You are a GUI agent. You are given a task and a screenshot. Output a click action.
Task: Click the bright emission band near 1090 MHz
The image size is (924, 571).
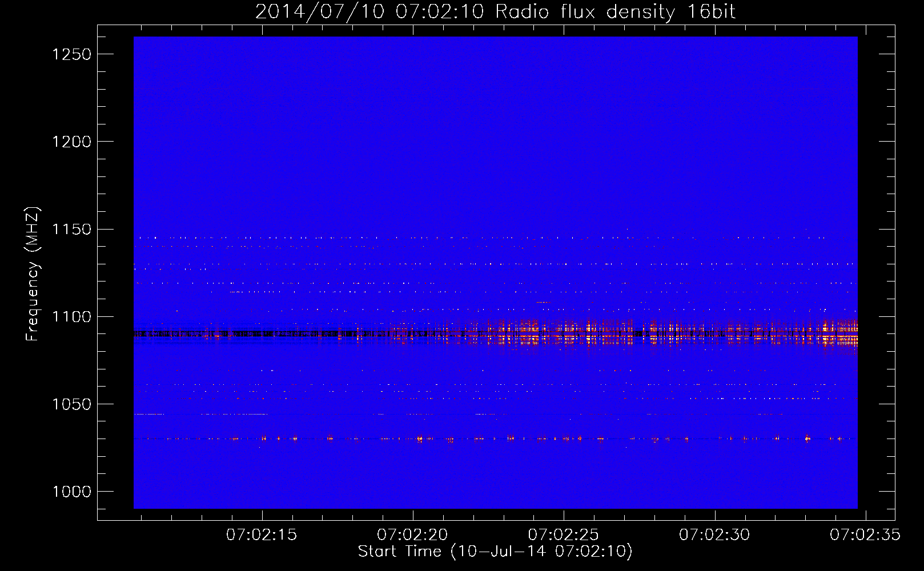495,333
